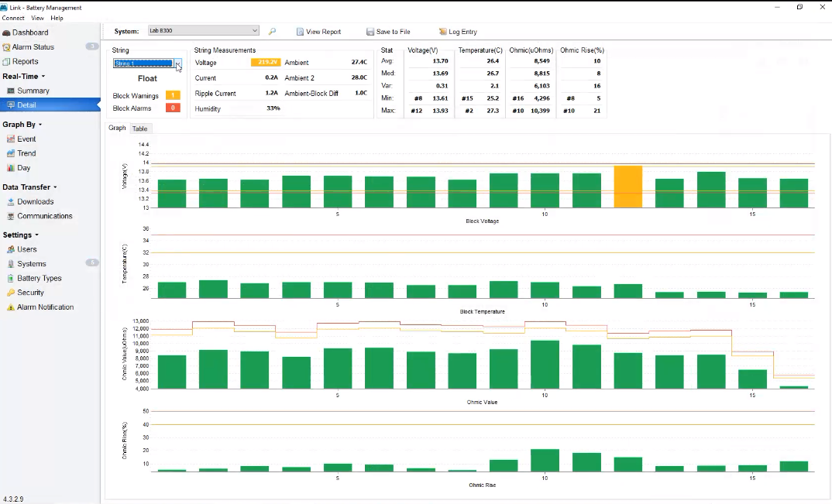Open the Help menu
The height and width of the screenshot is (504, 832).
(57, 18)
